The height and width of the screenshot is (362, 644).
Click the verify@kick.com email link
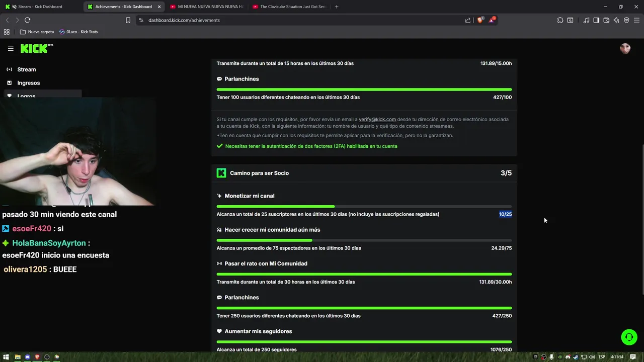377,119
